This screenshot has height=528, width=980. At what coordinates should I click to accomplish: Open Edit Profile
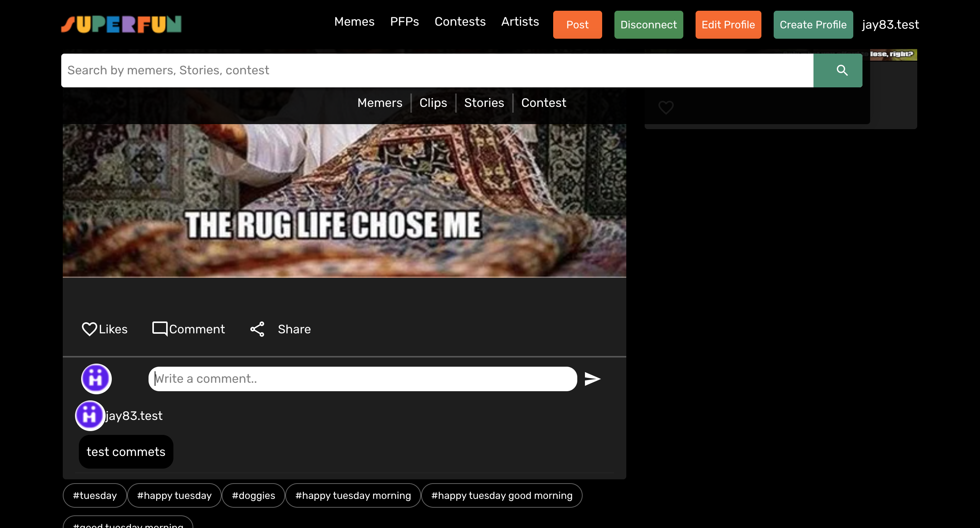728,25
